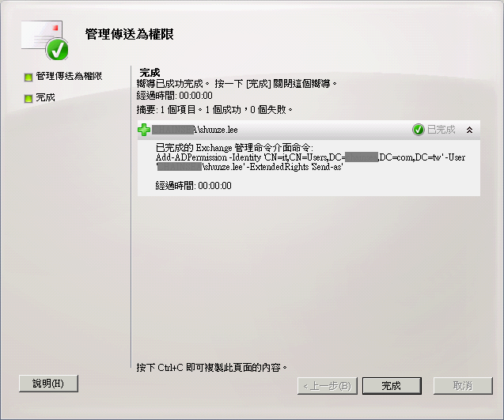This screenshot has height=420, width=504.
Task: Click the 說明(H) help button
Action: (x=48, y=384)
